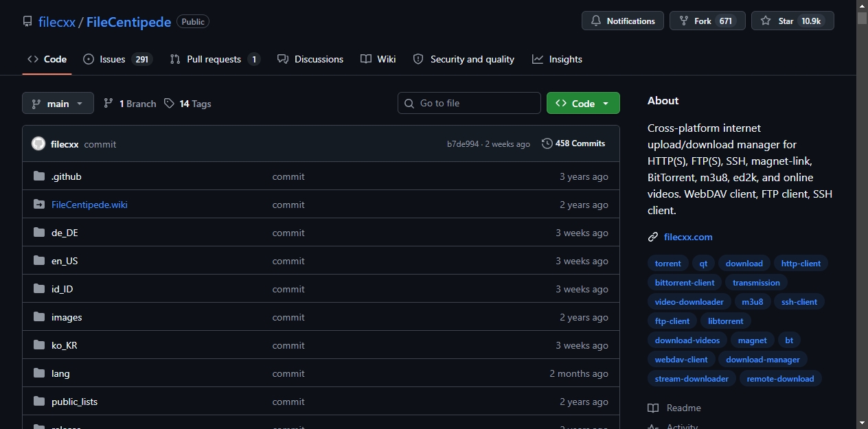Screen dimensions: 868x429
Task: Open the Readme link in About
Action: (674, 408)
